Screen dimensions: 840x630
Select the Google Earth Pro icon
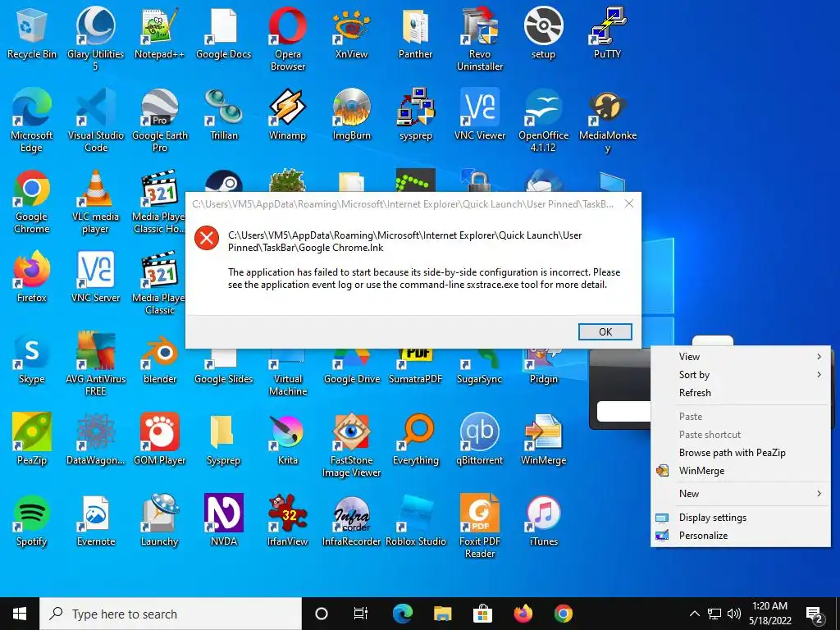(x=160, y=120)
